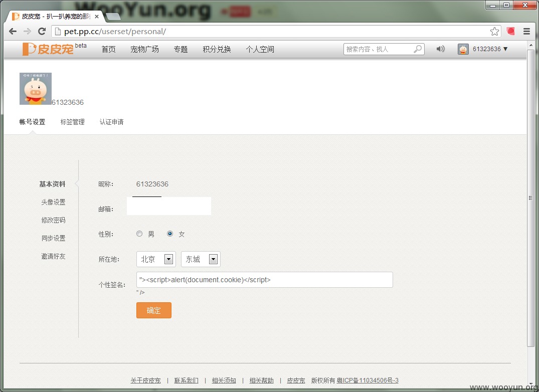
Task: Open 粤ICP备11034506号-3 link
Action: [x=368, y=380]
